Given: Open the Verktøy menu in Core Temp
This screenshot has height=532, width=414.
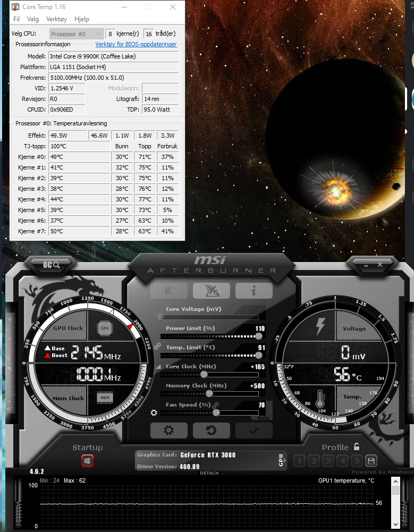Looking at the screenshot, I should [56, 19].
